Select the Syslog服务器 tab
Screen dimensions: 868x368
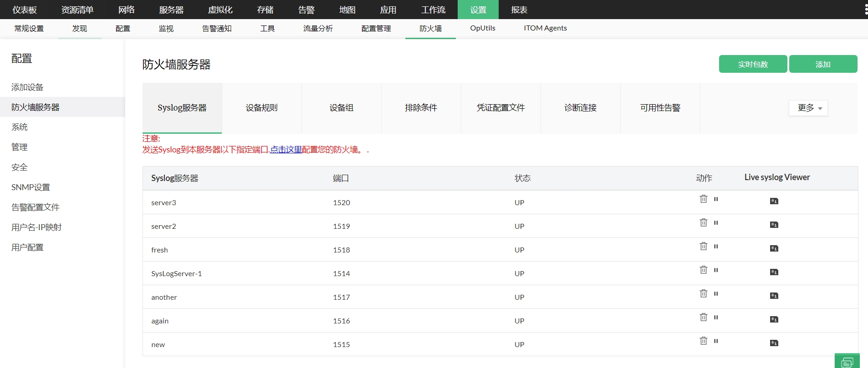182,108
